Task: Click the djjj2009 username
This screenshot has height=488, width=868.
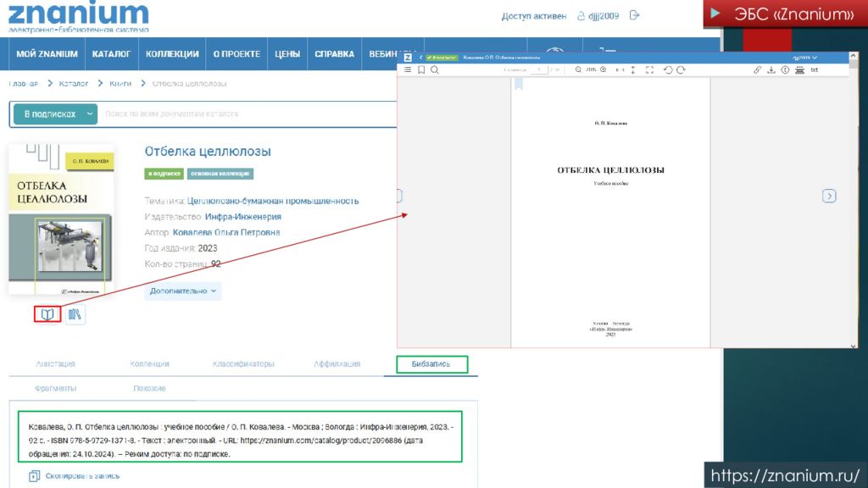Action: pyautogui.click(x=604, y=16)
